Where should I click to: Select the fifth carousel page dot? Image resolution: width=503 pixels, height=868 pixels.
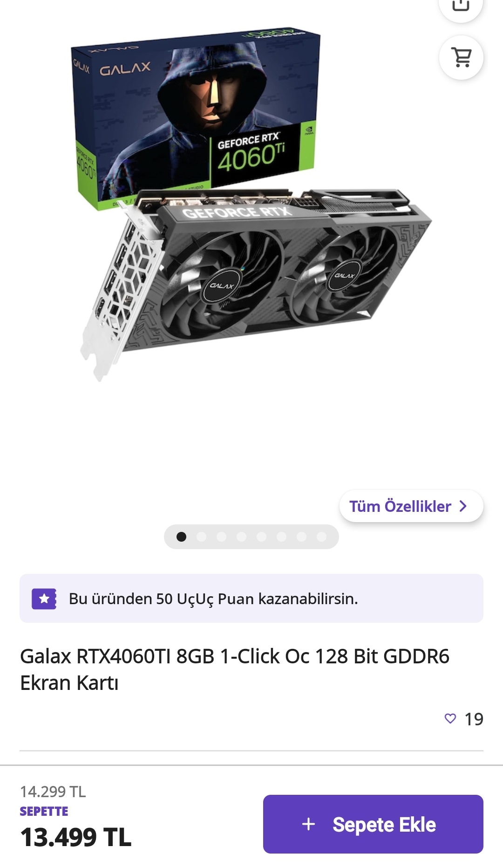click(262, 537)
